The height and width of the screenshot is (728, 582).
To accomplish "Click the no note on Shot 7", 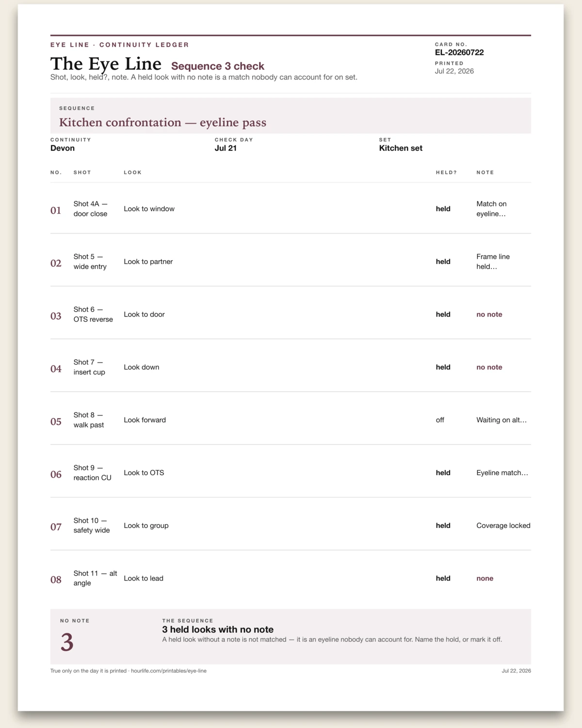I will tap(489, 367).
